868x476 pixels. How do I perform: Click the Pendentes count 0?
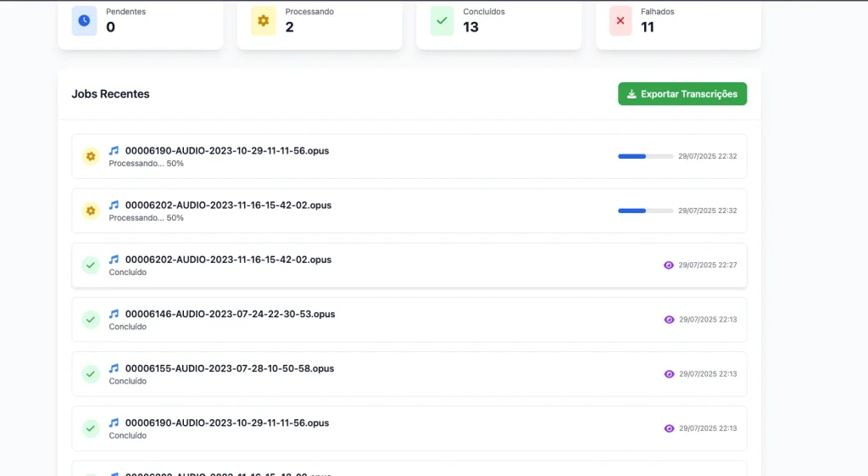click(x=111, y=27)
